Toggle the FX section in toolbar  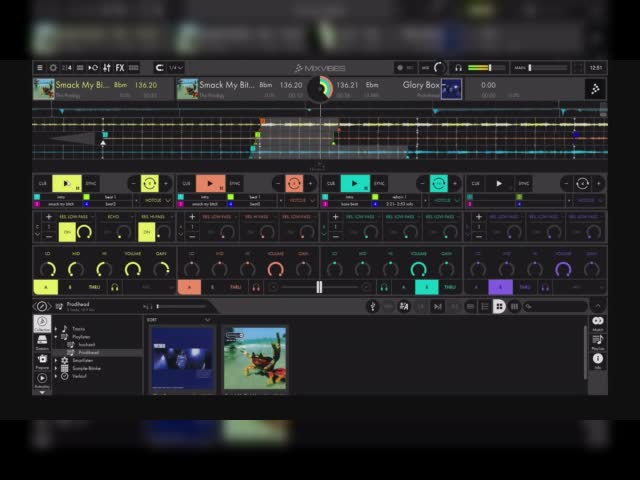point(120,68)
